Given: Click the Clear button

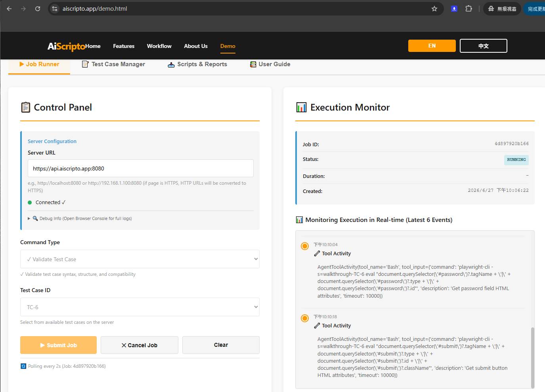Looking at the screenshot, I should 221,345.
